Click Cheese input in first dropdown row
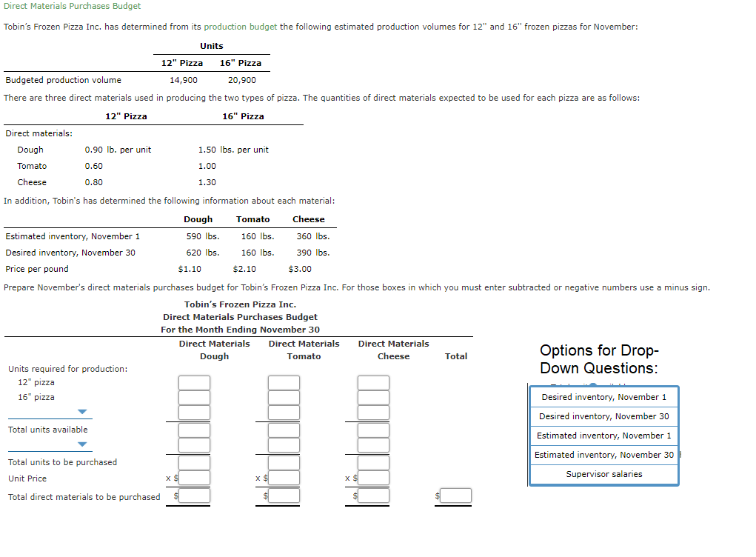 (374, 413)
